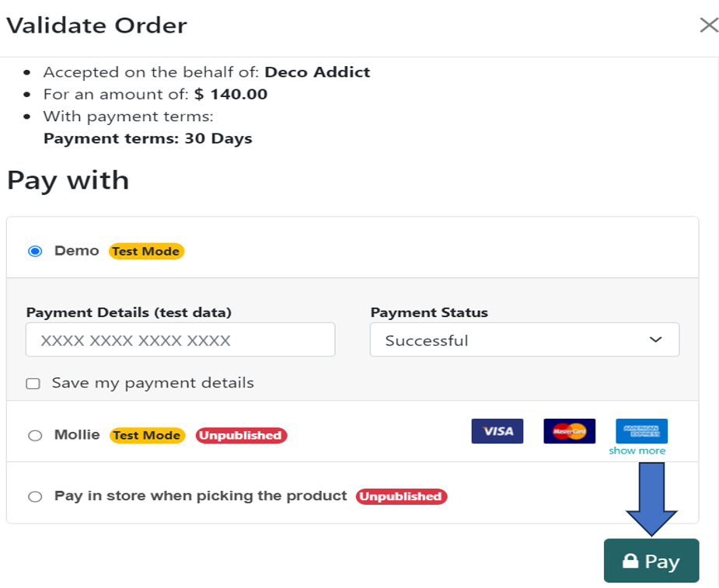Select the Mollie payment option
The width and height of the screenshot is (719, 588).
coord(35,436)
